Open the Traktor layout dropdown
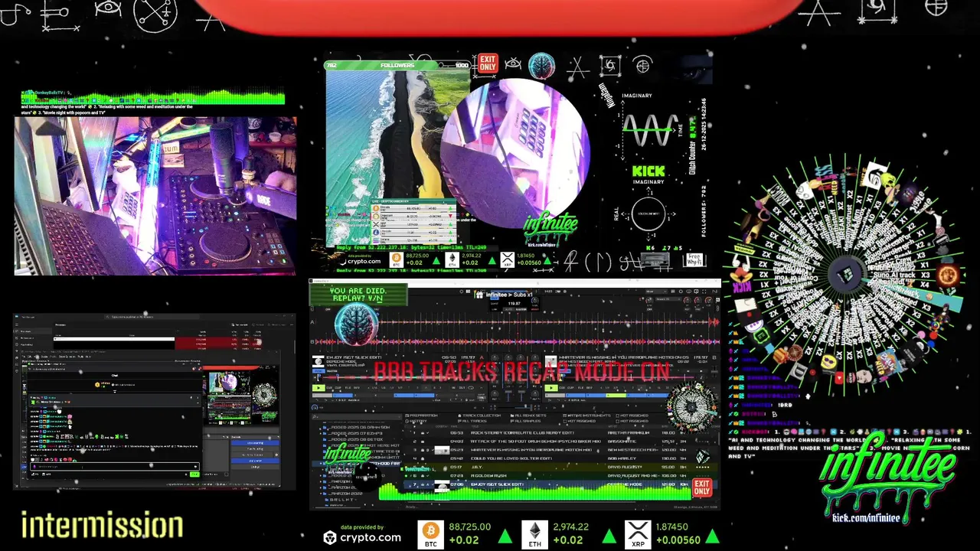This screenshot has height=551, width=980. click(656, 291)
